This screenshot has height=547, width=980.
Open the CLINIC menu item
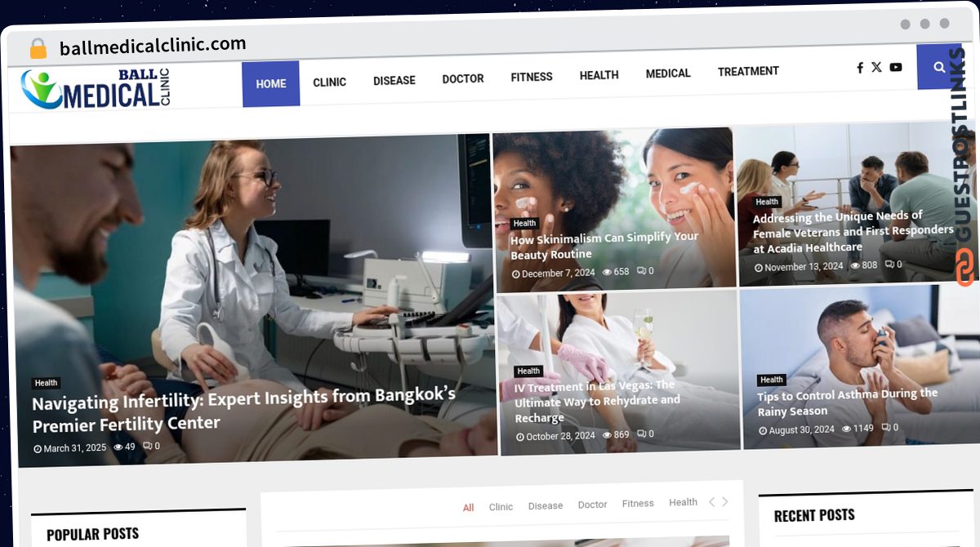click(x=329, y=82)
